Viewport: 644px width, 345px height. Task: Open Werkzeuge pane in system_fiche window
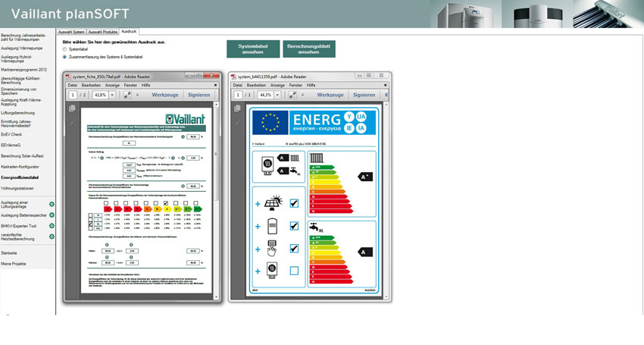click(x=165, y=95)
